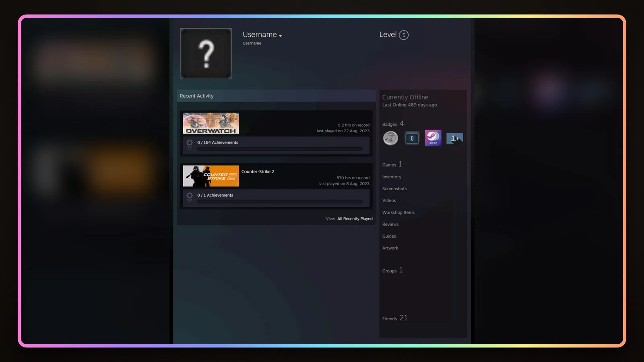Screen dimensions: 644x362
Task: Open the Username dropdown arrow
Action: click(x=281, y=36)
